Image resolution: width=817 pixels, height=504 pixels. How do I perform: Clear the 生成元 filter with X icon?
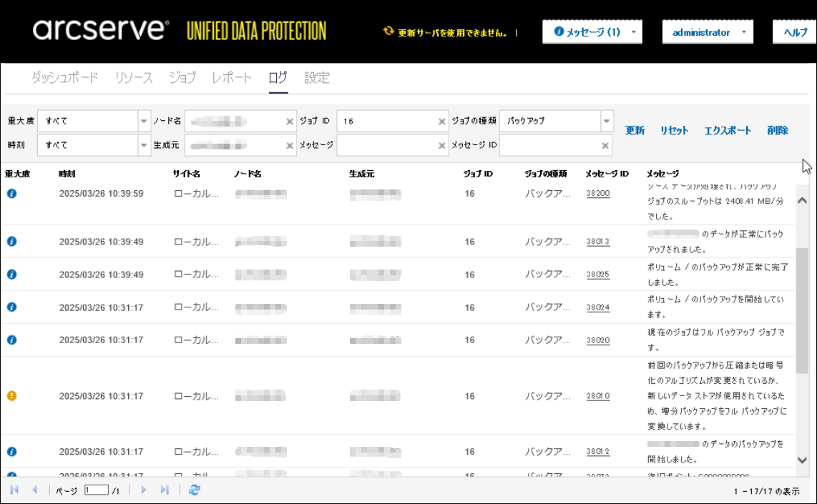coord(290,146)
